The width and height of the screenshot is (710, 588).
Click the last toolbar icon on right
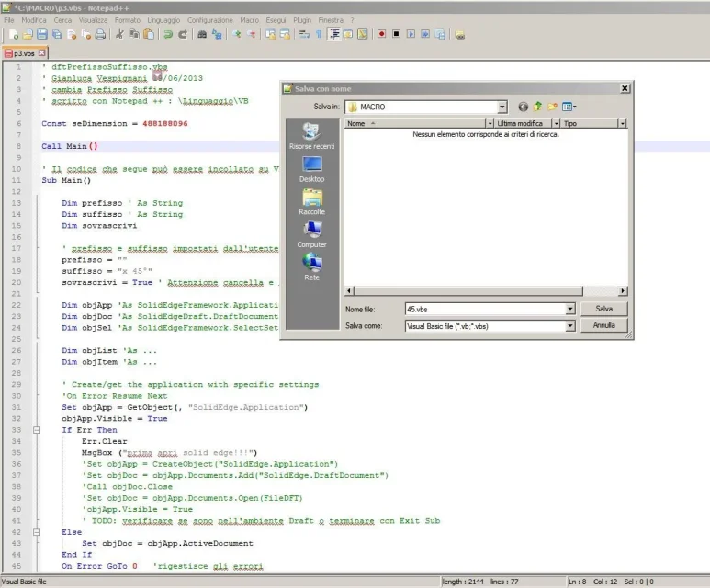459,34
